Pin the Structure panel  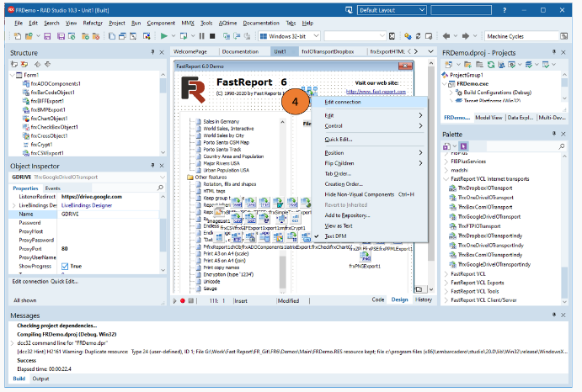click(152, 52)
